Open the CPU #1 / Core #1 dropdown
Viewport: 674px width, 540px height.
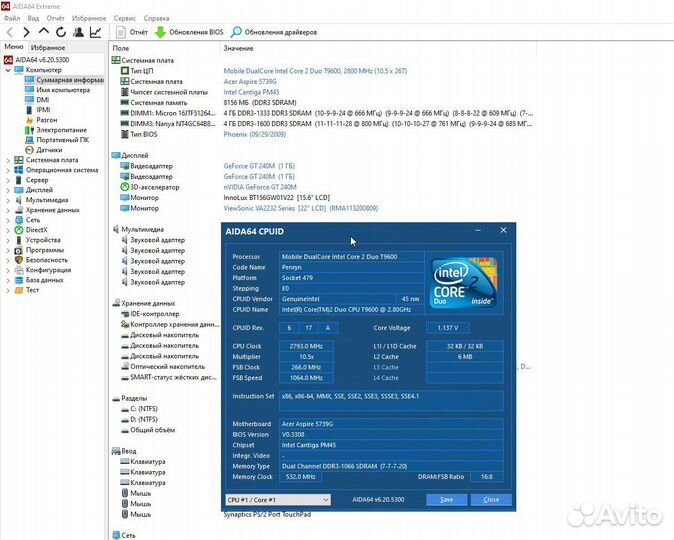pos(278,500)
